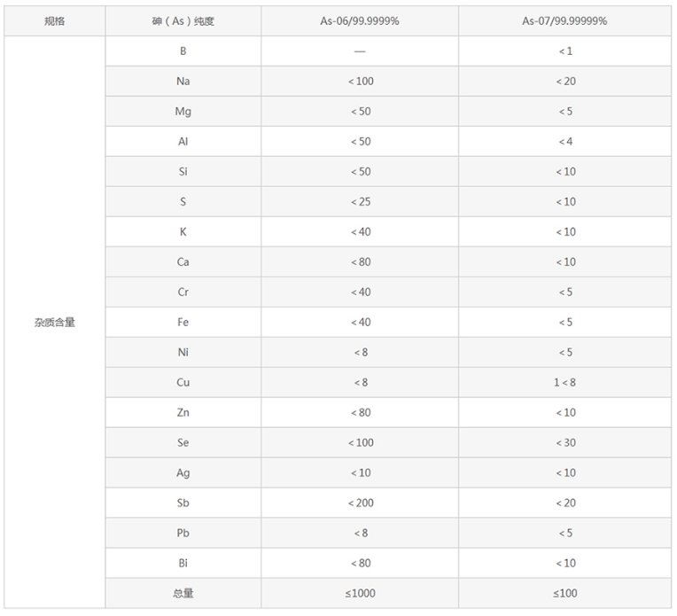Select the ≤1000 total value cell
The image size is (677, 616).
pyautogui.click(x=360, y=593)
